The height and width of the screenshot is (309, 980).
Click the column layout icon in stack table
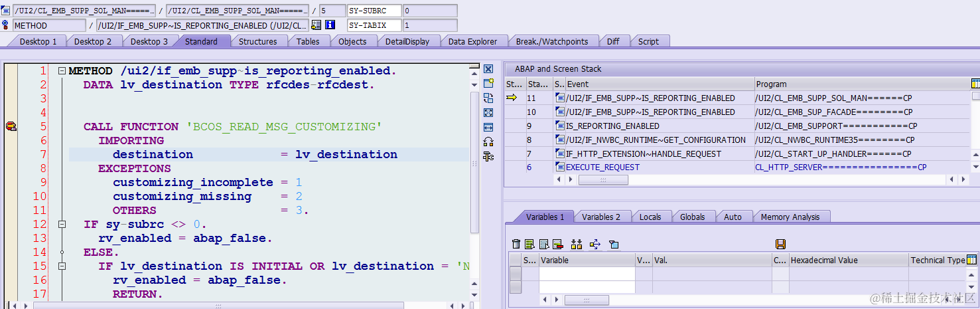coord(975,84)
